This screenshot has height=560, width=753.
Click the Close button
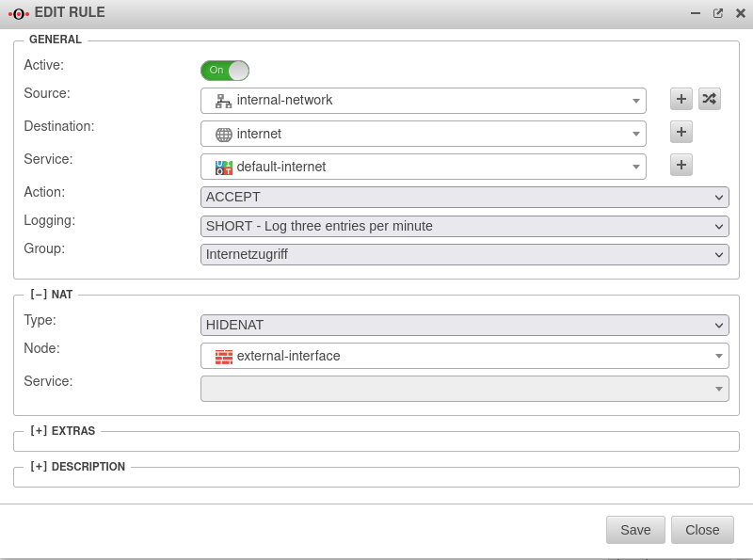pos(702,530)
